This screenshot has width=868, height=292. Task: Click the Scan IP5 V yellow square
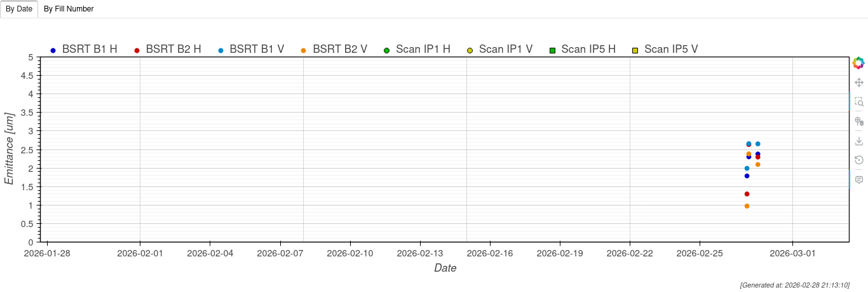(635, 50)
